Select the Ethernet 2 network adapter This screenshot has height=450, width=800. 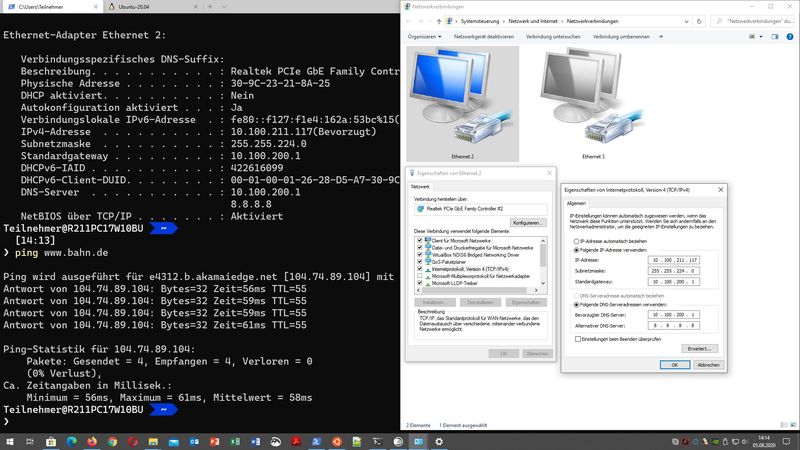click(x=463, y=104)
